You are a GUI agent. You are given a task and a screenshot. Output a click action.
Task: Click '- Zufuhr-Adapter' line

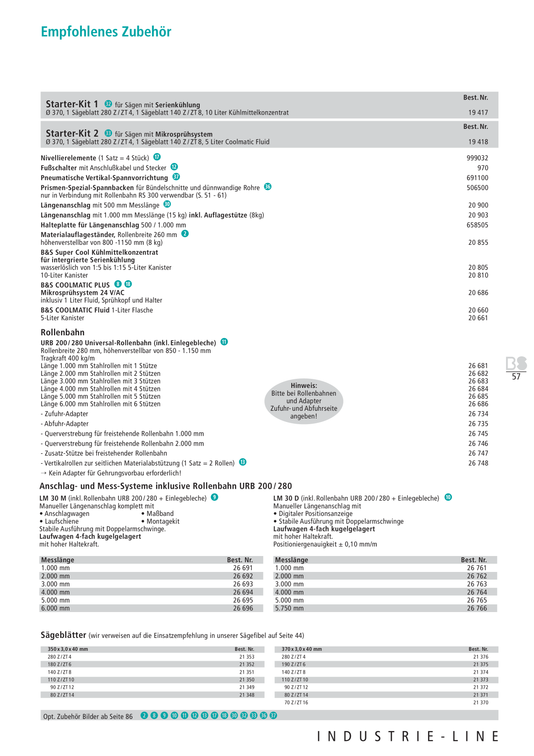pos(64,414)
